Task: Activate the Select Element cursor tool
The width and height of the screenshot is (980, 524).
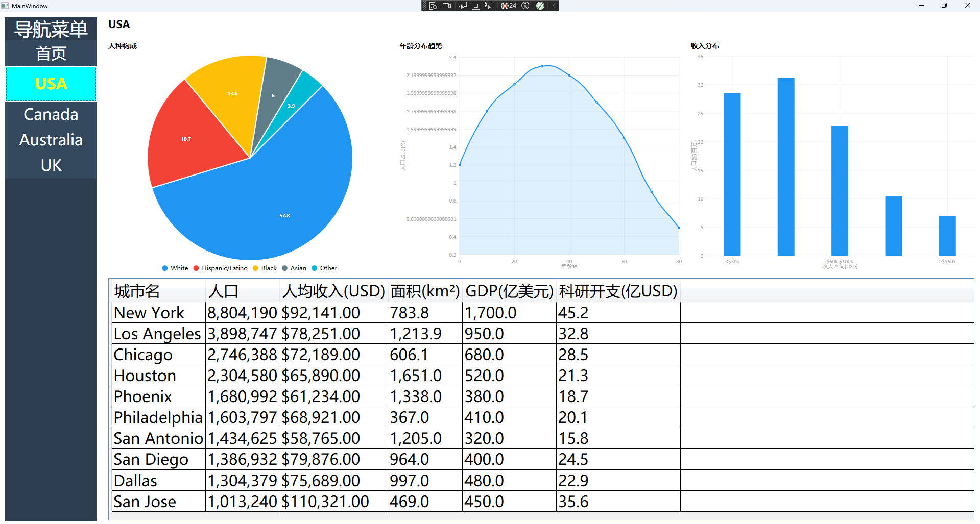Action: (462, 6)
